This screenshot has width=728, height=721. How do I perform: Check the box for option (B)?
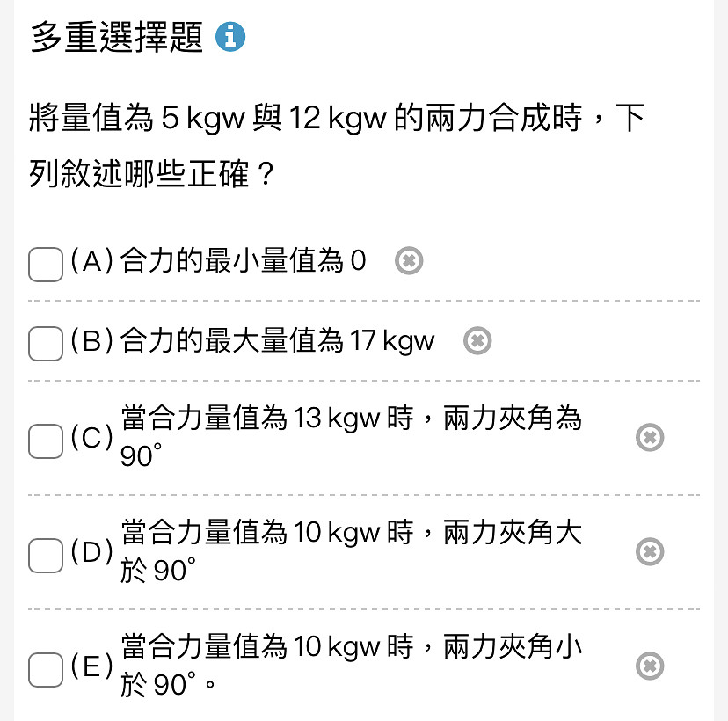point(46,344)
